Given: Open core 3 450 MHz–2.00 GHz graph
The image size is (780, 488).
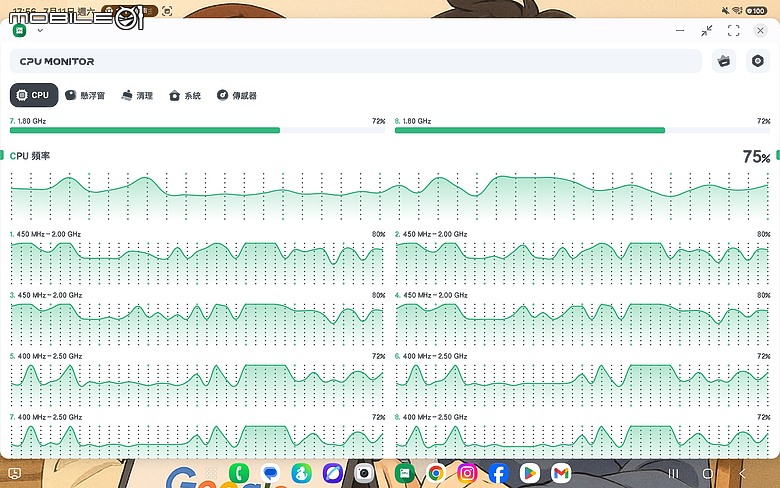Looking at the screenshot, I should point(197,323).
